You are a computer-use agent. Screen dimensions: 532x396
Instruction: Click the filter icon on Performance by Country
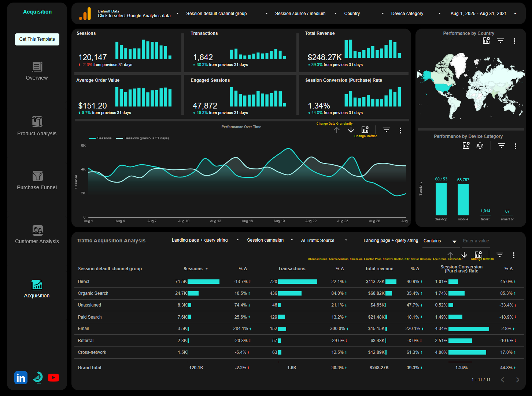pos(500,41)
